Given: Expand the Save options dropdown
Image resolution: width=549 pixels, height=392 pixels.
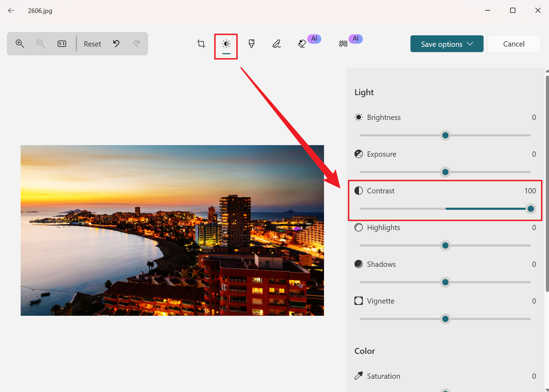Looking at the screenshot, I should tap(446, 44).
